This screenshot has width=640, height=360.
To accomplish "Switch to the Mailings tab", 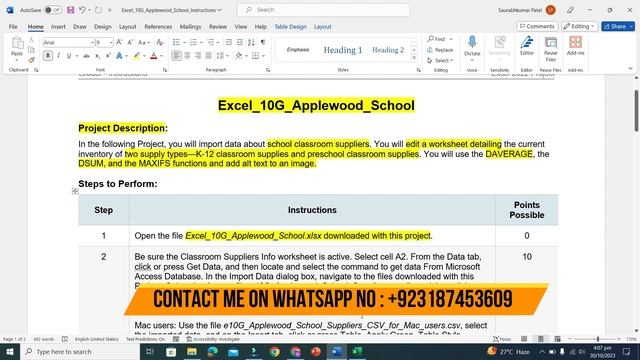I will pos(190,27).
